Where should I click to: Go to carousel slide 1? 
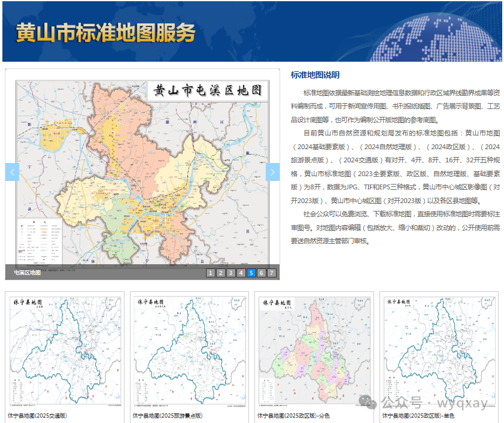(x=210, y=273)
